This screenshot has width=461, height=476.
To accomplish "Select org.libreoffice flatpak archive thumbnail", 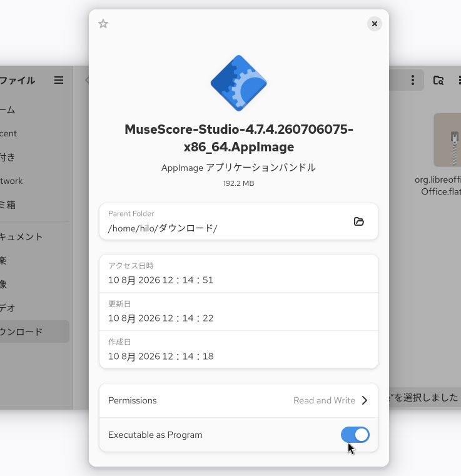I will point(447,139).
